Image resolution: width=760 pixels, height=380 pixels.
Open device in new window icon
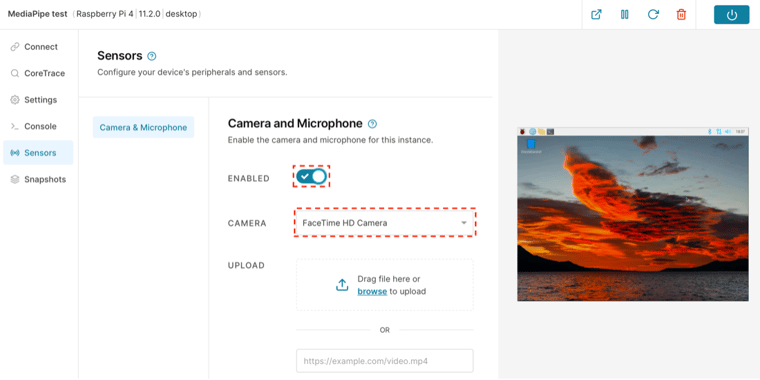tap(596, 15)
